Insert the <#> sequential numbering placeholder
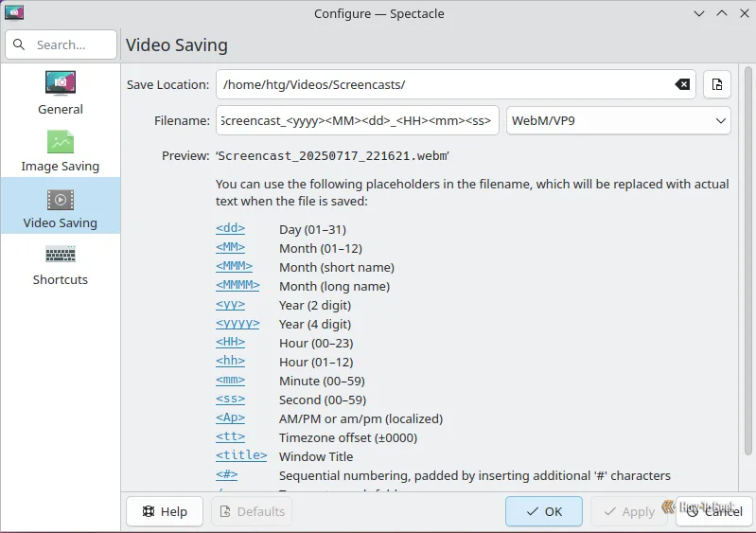This screenshot has height=533, width=756. click(226, 474)
